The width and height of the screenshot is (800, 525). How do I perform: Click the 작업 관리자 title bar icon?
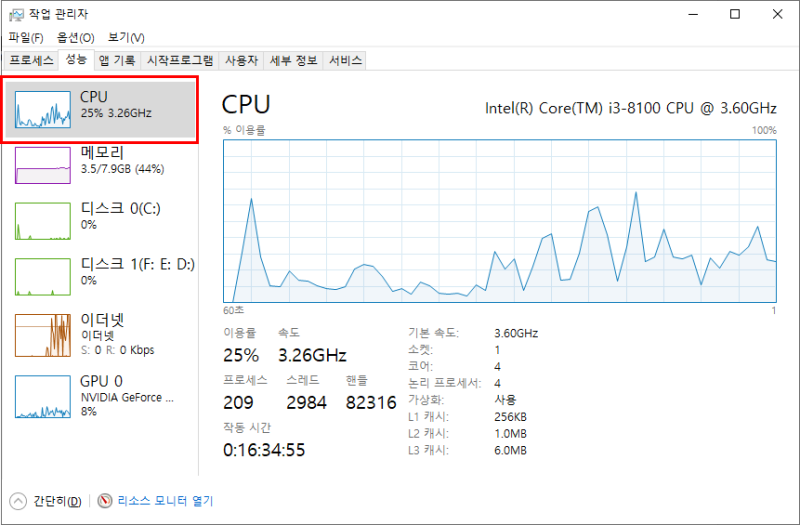point(16,14)
